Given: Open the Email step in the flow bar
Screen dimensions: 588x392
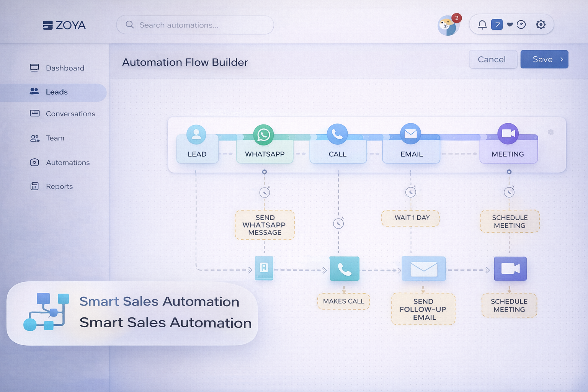Looking at the screenshot, I should (x=410, y=134).
